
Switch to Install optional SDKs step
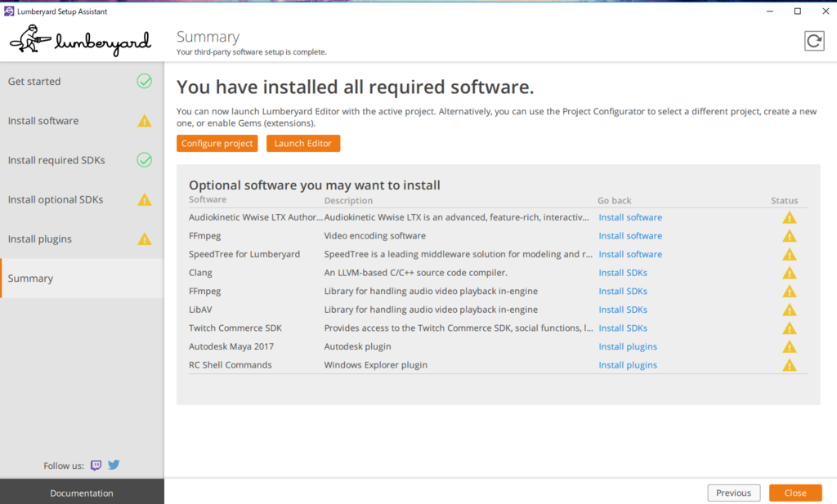pyautogui.click(x=82, y=199)
